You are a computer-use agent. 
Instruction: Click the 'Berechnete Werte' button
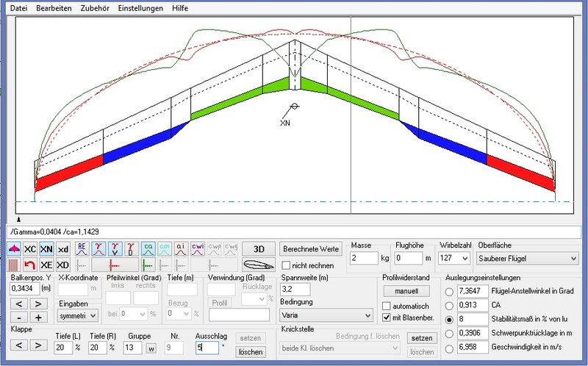[x=311, y=249]
